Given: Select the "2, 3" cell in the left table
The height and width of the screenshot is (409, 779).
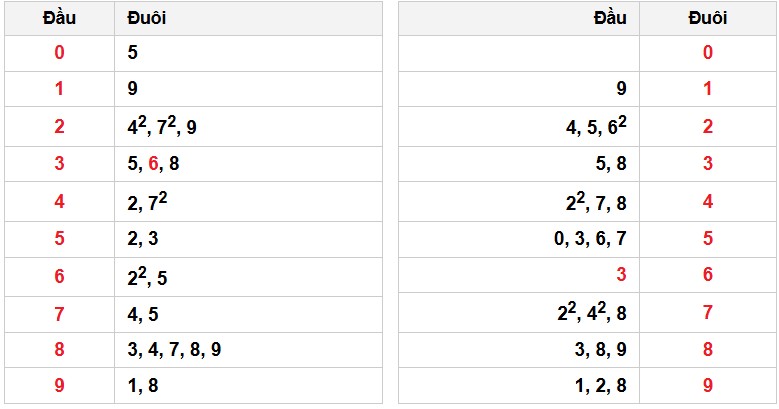Looking at the screenshot, I should (143, 238).
